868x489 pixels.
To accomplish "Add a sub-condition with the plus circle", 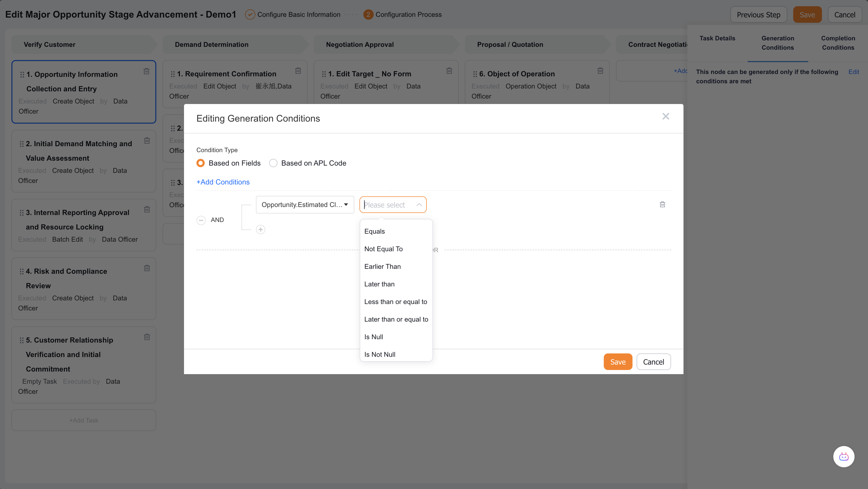I will [x=260, y=230].
